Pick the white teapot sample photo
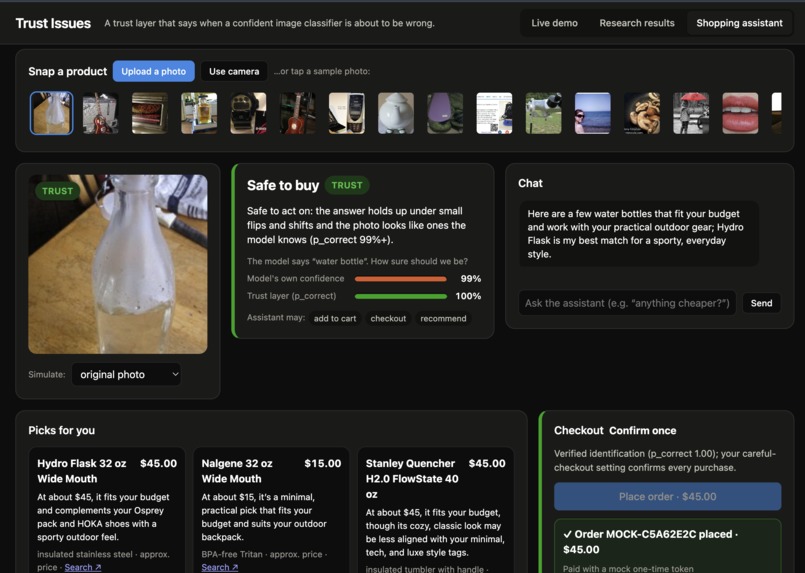 (x=396, y=113)
